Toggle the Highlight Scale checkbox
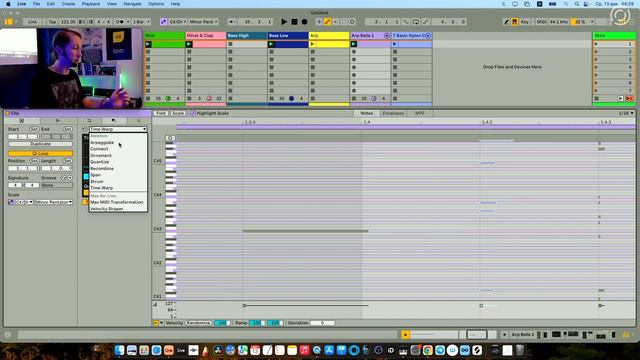The height and width of the screenshot is (360, 640). (193, 113)
